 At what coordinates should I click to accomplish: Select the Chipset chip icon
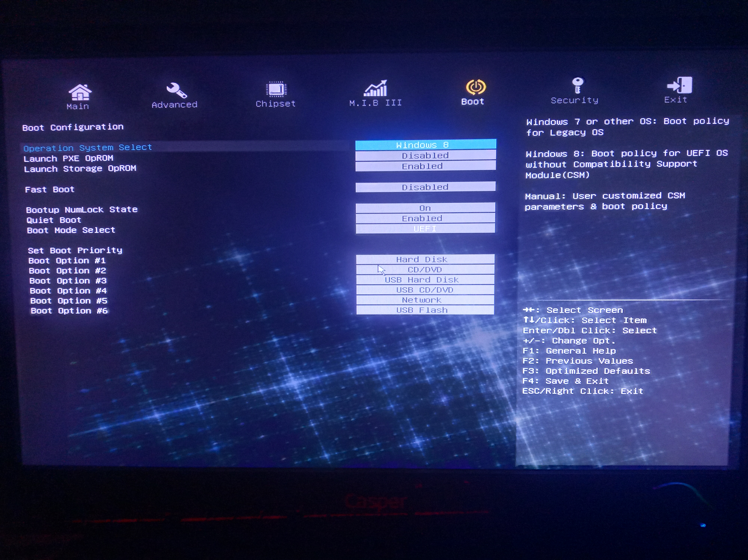[x=276, y=90]
